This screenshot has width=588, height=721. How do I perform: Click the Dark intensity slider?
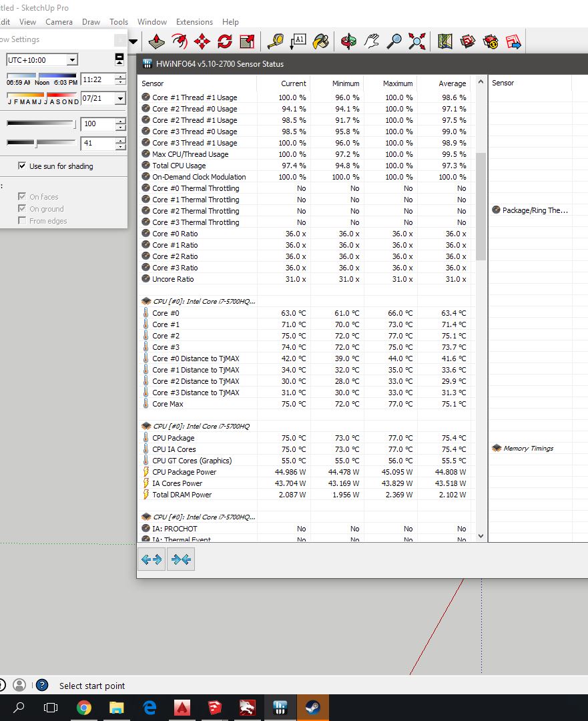coord(41,143)
